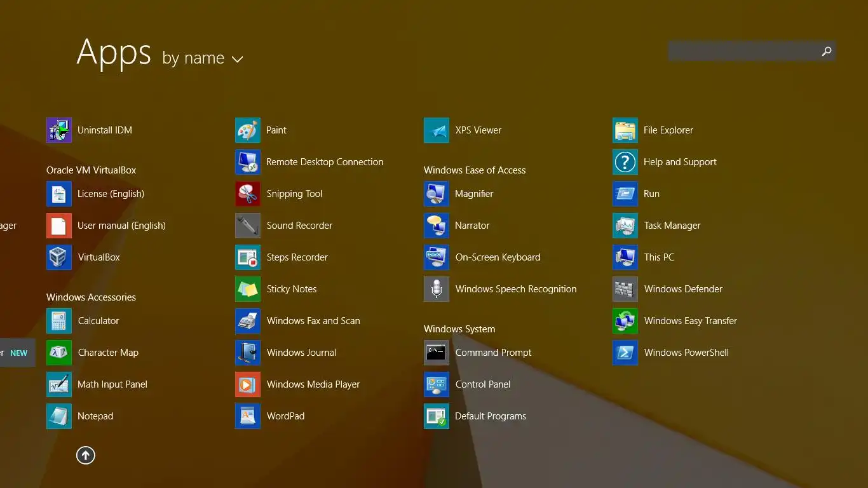Open the Control Panel icon
The height and width of the screenshot is (488, 868).
tap(437, 384)
